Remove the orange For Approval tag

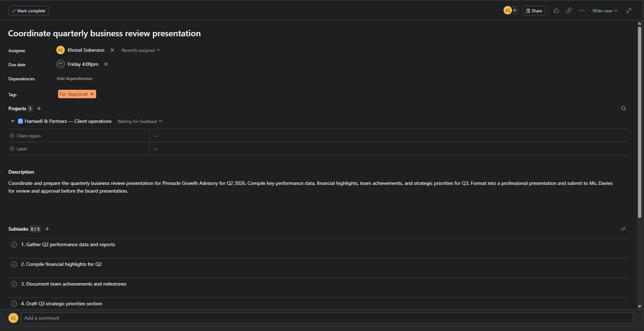[92, 94]
